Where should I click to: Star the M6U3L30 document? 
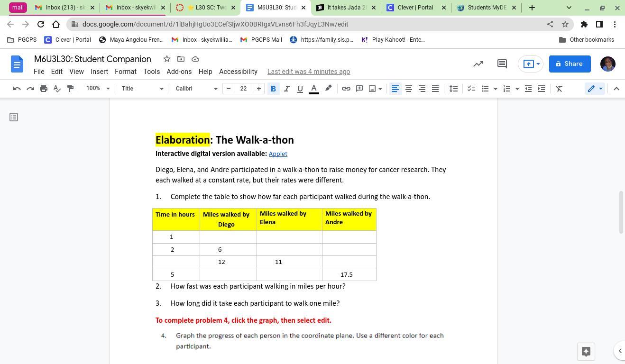click(x=167, y=59)
